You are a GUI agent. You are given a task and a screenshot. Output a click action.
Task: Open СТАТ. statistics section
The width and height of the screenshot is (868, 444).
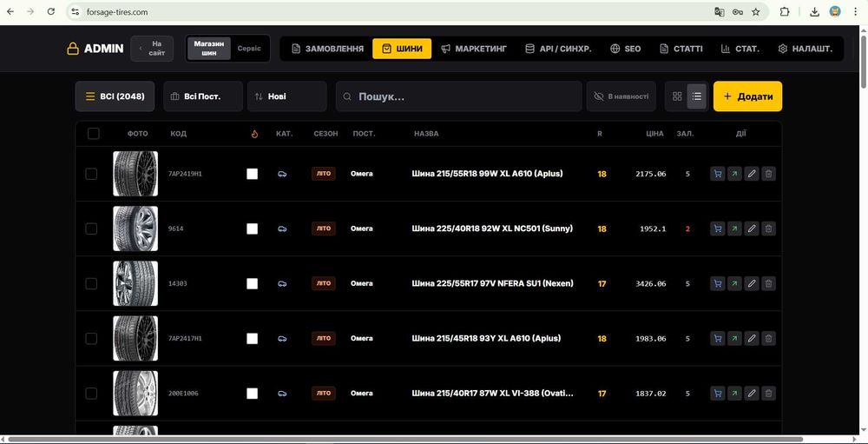point(740,49)
